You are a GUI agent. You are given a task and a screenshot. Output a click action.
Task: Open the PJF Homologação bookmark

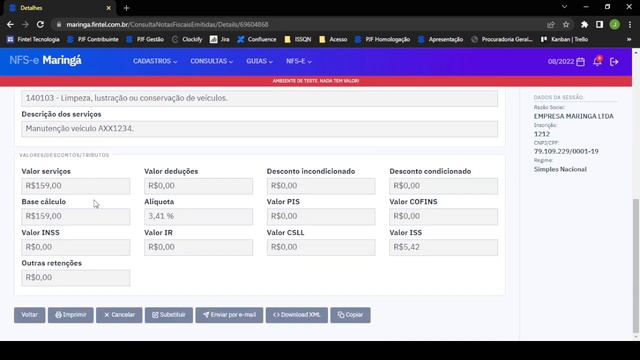(x=382, y=40)
